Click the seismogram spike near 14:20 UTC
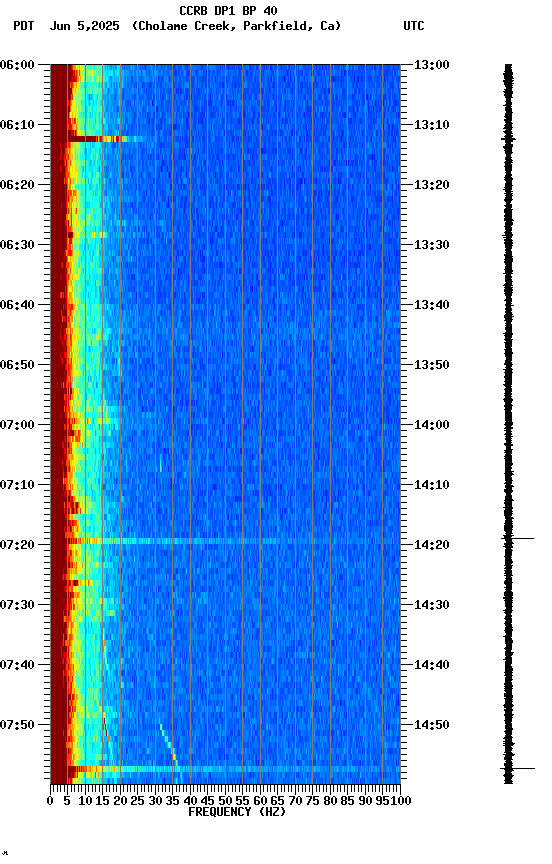552x864 pixels. click(518, 538)
